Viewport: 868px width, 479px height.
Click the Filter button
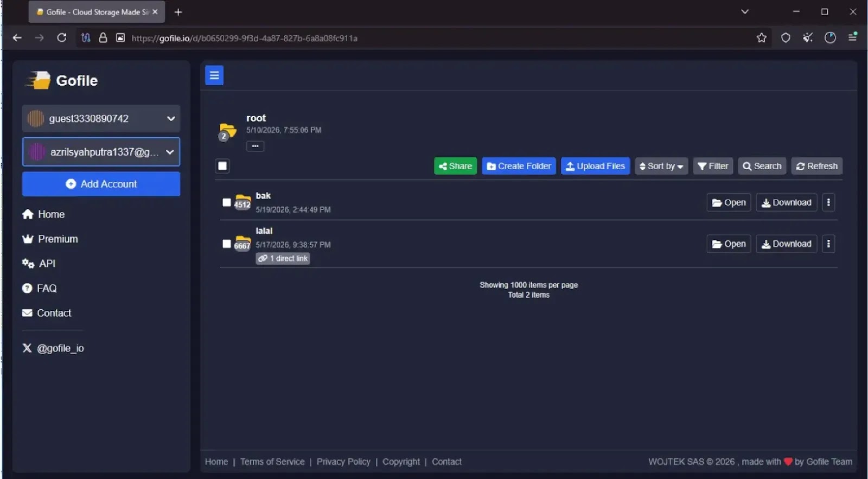tap(713, 166)
